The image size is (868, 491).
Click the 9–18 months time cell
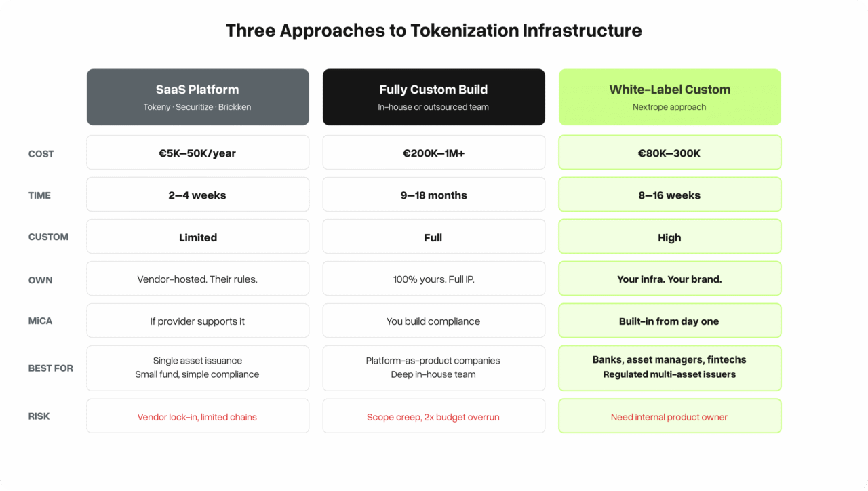tap(433, 195)
